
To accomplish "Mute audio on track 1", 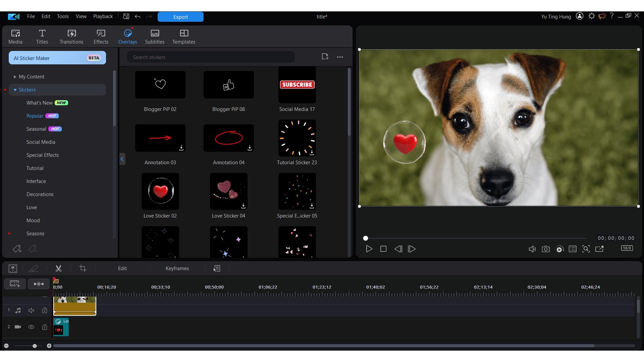I will [x=31, y=310].
